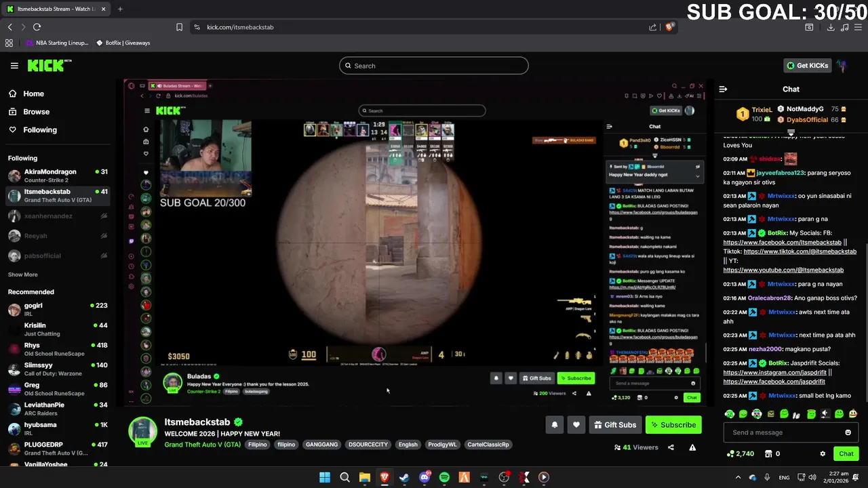
Task: Open the user avatar profile menu
Action: pos(842,66)
